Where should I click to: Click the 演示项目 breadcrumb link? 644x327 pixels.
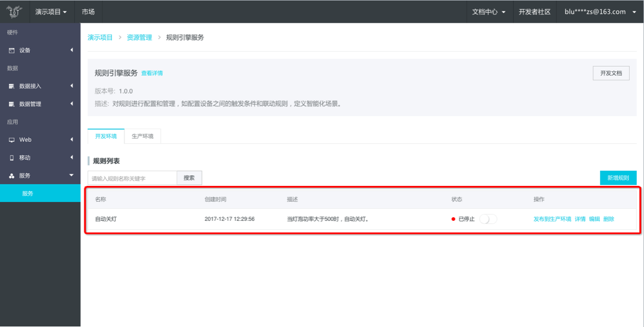100,38
